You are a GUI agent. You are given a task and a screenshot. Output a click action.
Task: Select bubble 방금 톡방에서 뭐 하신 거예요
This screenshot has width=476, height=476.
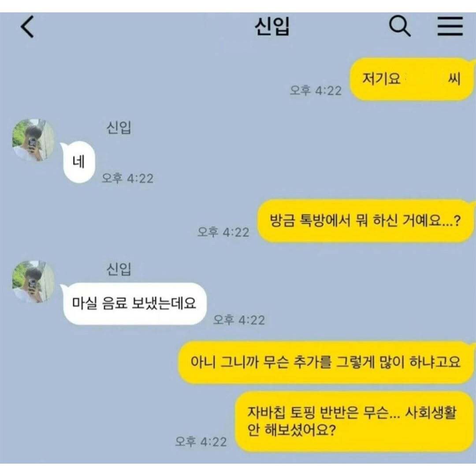point(365,221)
